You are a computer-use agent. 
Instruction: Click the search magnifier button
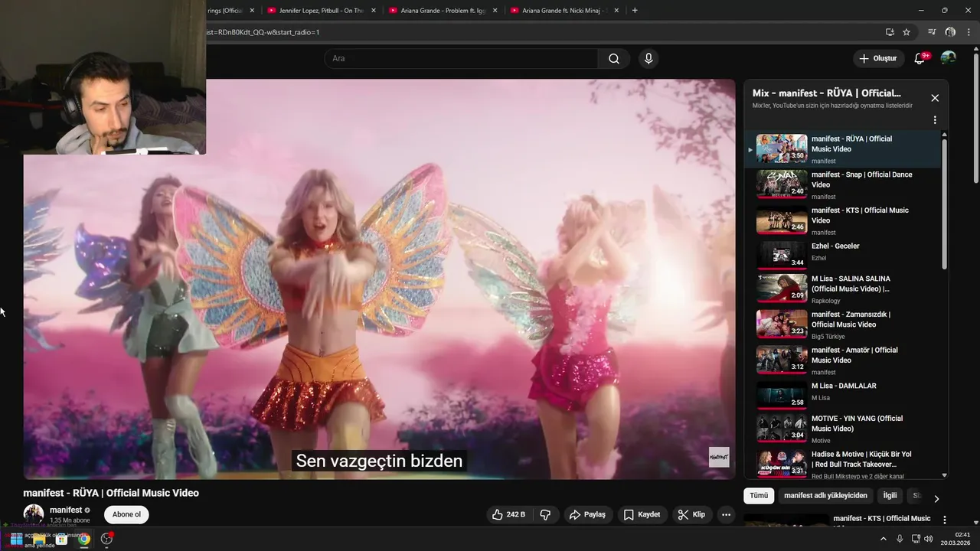pos(614,59)
